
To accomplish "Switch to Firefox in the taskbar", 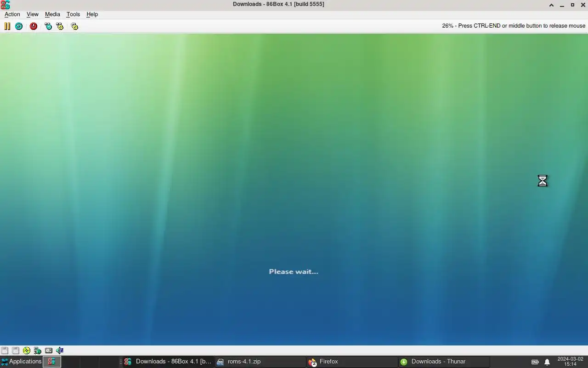I will 352,362.
